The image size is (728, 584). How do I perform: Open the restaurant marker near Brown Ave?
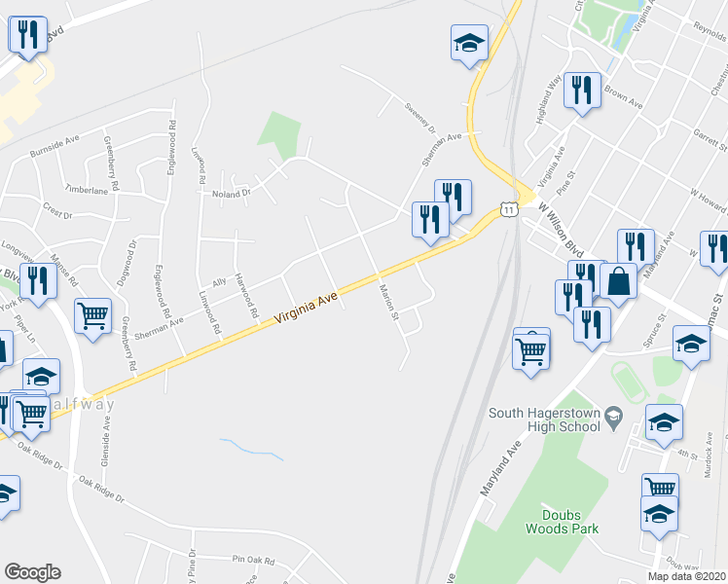583,93
